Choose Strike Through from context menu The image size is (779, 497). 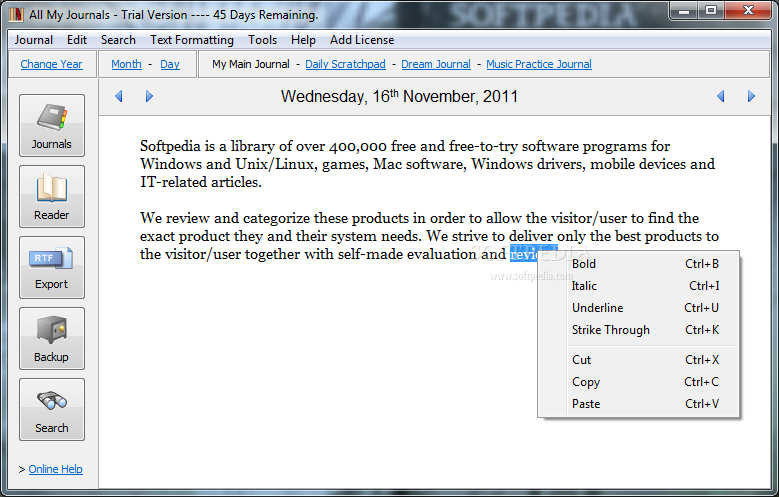[x=639, y=330]
